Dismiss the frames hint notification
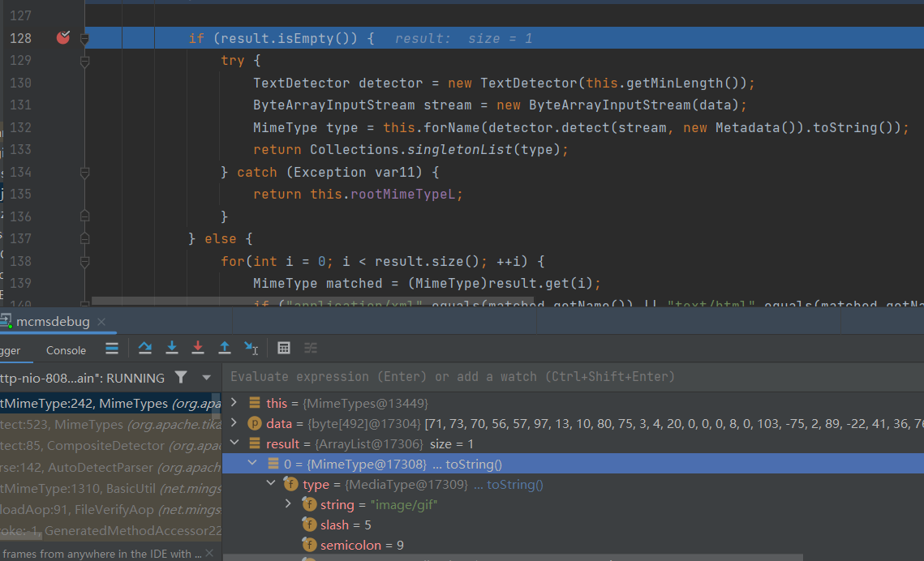924x561 pixels. [209, 554]
